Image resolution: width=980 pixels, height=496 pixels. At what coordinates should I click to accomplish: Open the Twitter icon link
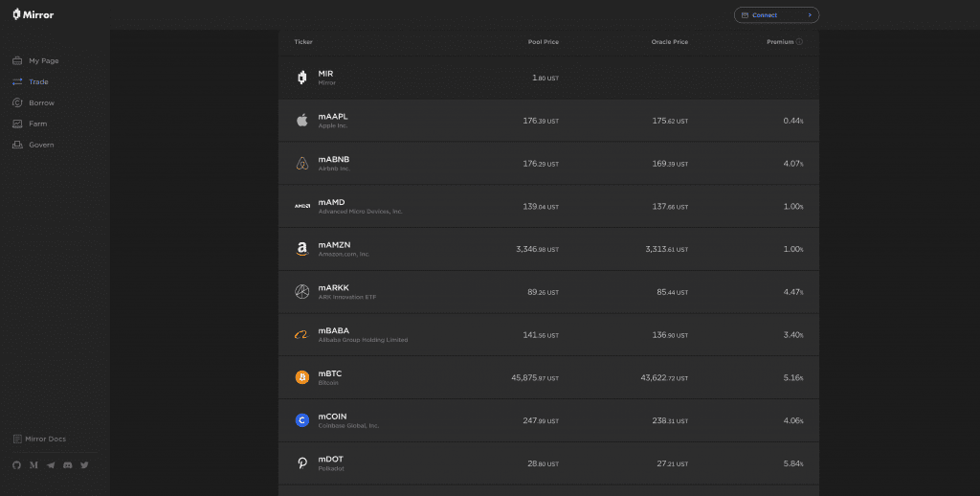click(x=84, y=465)
